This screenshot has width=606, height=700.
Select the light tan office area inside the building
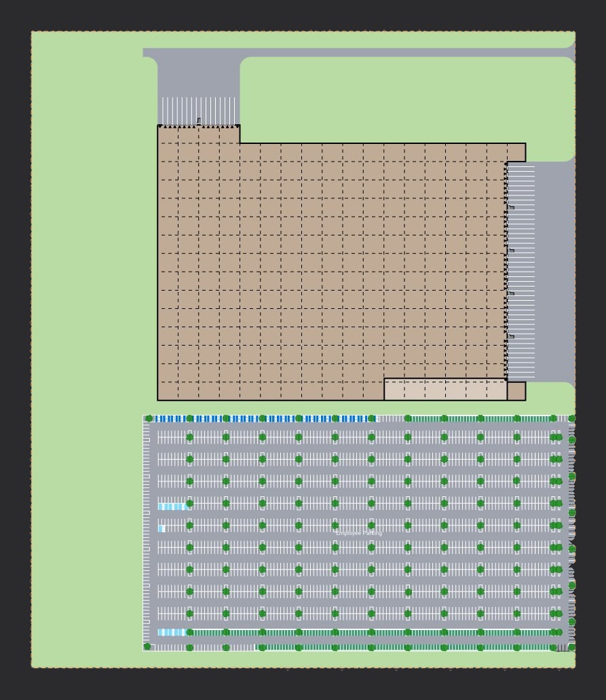[445, 389]
